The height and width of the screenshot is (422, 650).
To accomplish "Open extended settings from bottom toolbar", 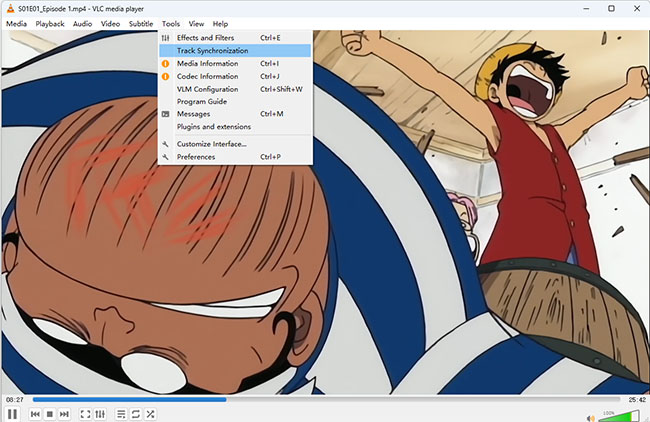I will [x=100, y=414].
